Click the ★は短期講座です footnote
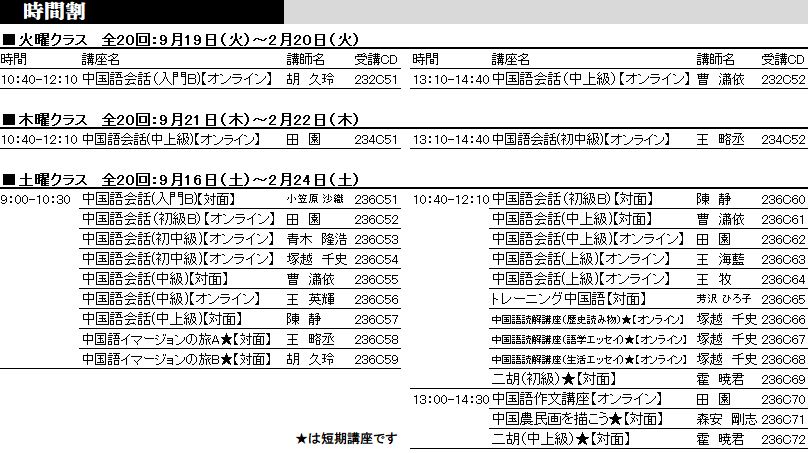 [x=346, y=438]
